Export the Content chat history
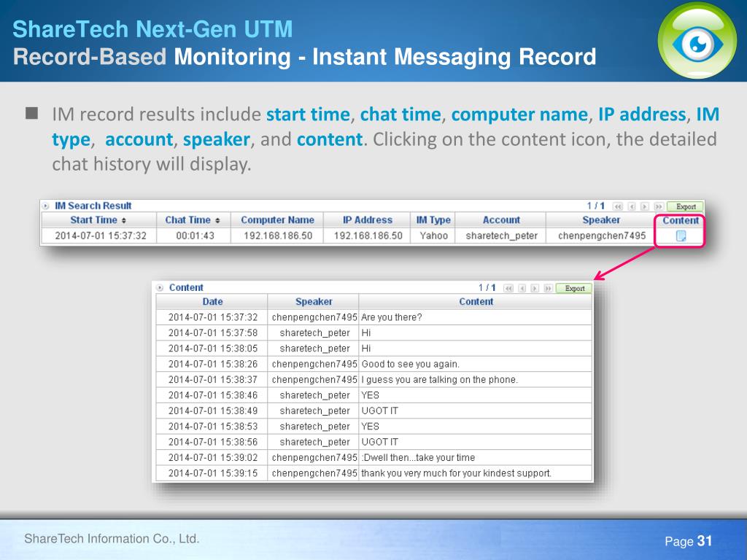Image resolution: width=747 pixels, height=560 pixels. pos(575,288)
